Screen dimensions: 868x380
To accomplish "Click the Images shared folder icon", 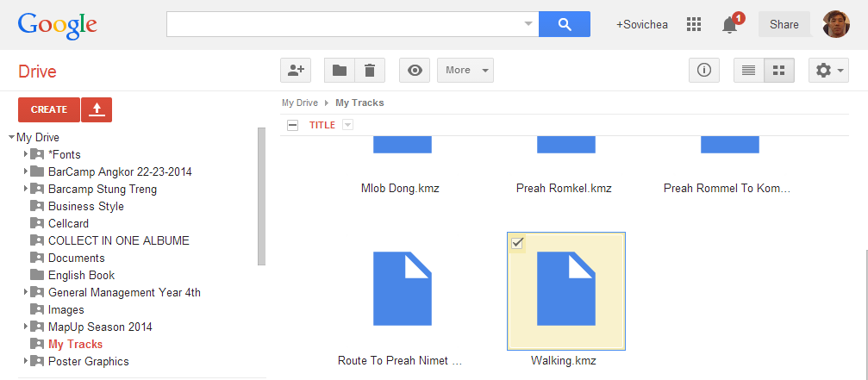I will coord(37,309).
